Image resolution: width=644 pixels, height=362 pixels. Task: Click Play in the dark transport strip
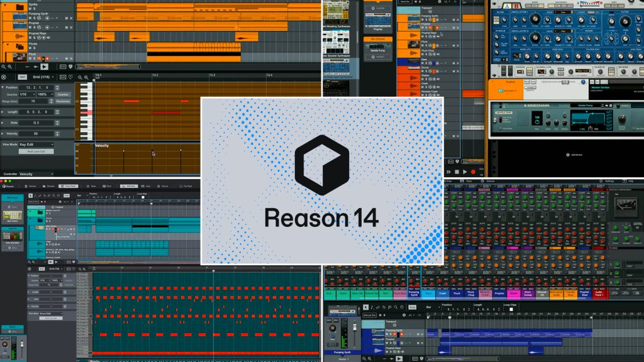(x=465, y=172)
